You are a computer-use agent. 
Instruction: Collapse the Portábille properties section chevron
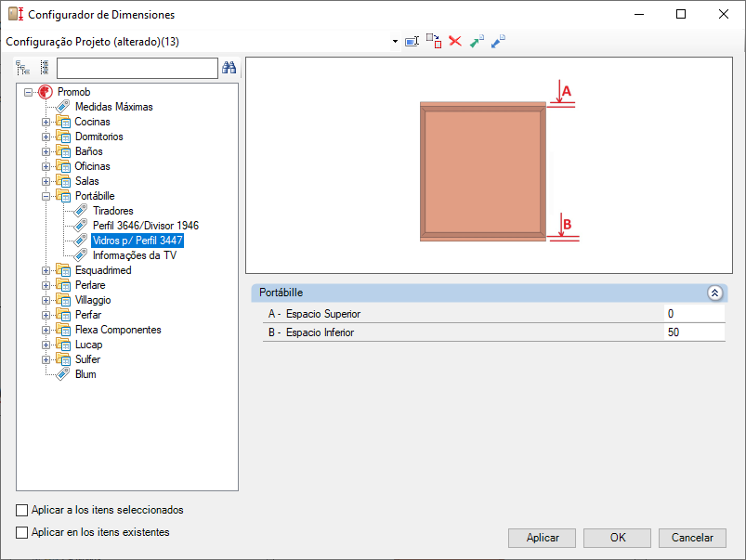tap(714, 293)
